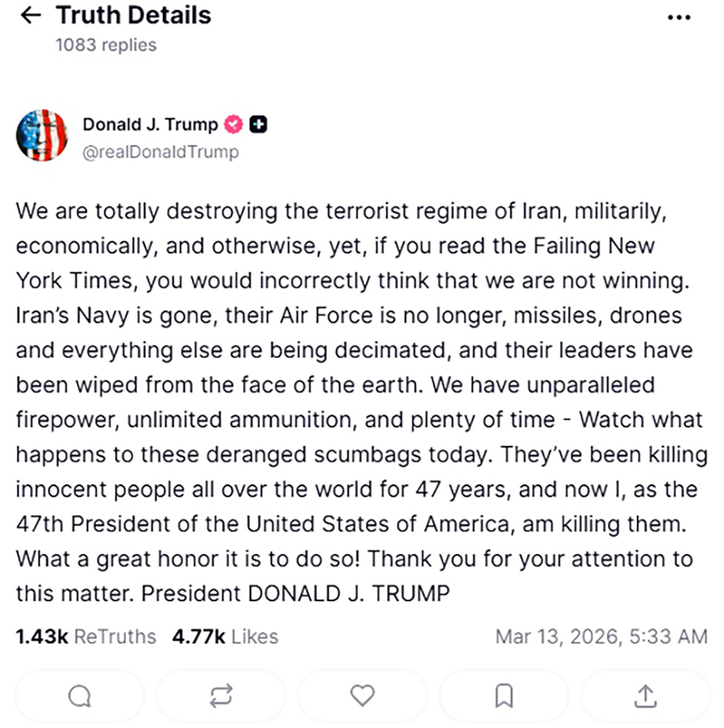
Task: Open Donald J. Trump's profile name link
Action: pyautogui.click(x=150, y=125)
